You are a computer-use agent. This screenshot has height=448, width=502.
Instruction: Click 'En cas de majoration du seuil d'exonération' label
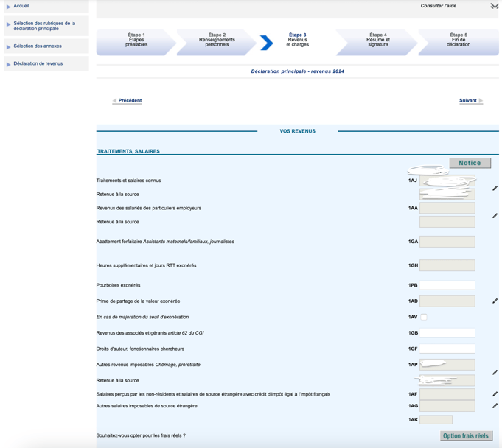pos(142,317)
